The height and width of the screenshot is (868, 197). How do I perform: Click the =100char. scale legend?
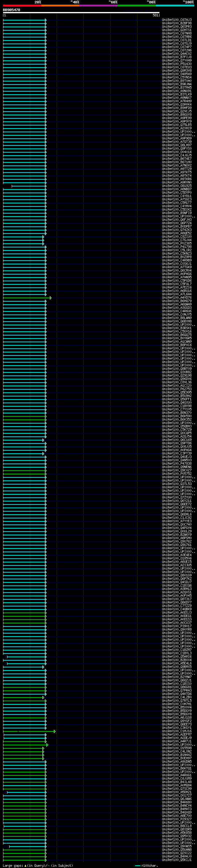(146, 865)
